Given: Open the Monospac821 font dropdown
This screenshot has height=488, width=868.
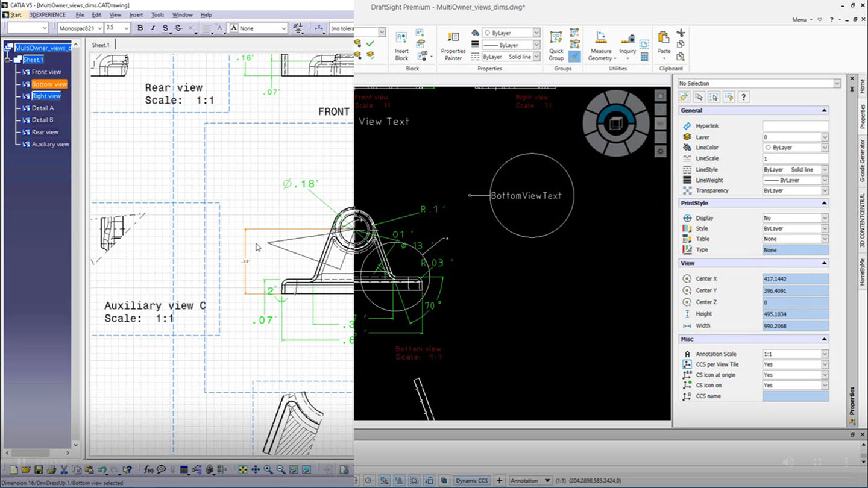Looking at the screenshot, I should pyautogui.click(x=100, y=28).
